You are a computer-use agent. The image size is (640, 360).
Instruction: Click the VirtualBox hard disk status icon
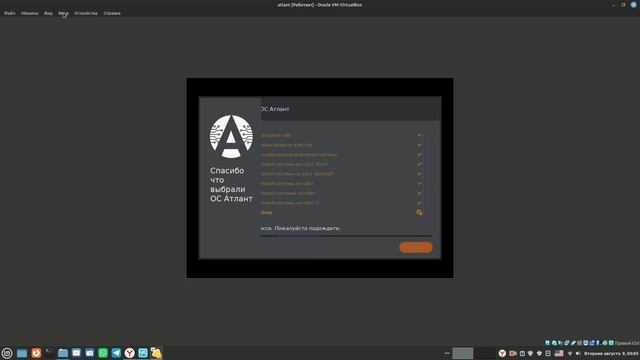(x=547, y=343)
